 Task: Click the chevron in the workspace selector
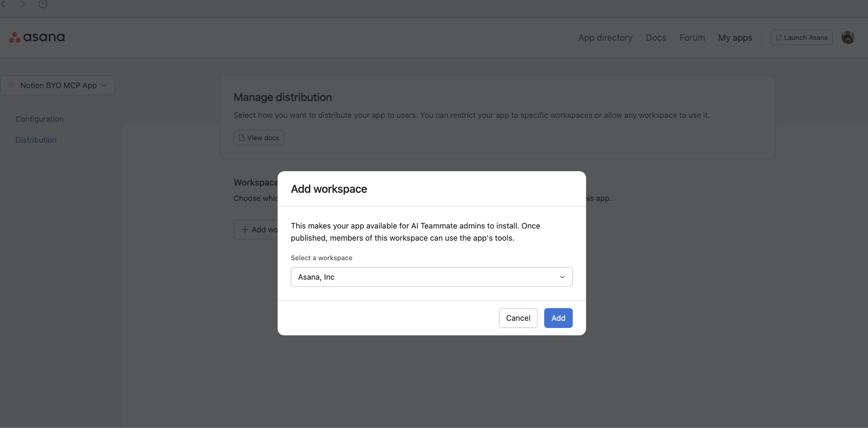[x=562, y=277]
